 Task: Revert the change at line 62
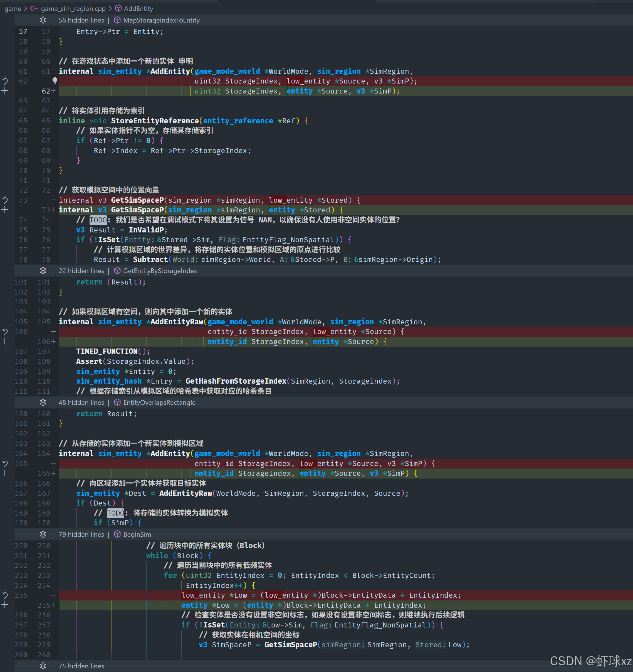click(x=5, y=81)
